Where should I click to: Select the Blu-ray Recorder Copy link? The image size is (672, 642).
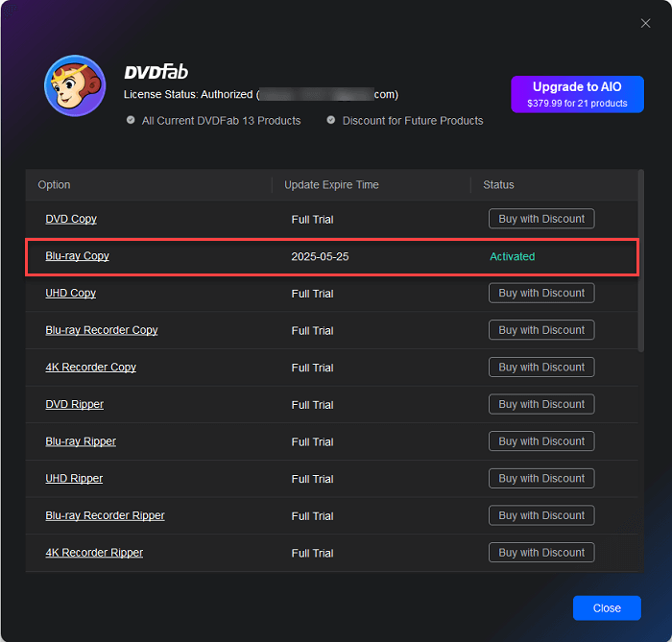coord(101,330)
